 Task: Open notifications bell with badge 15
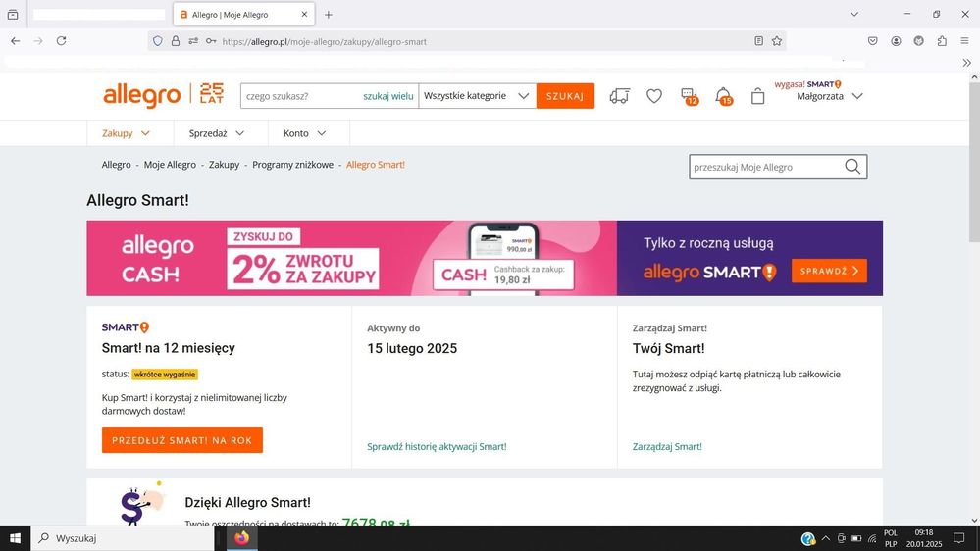coord(724,96)
